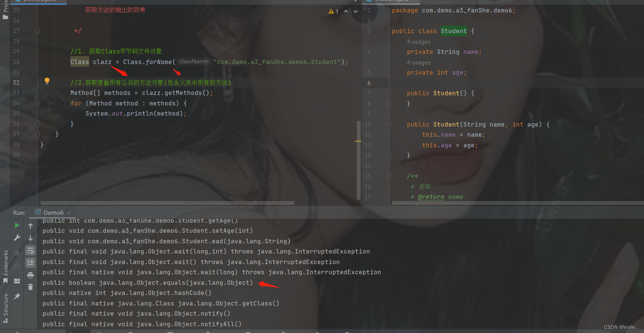Toggle soft-wrap for console output
644x333 pixels.
[30, 251]
